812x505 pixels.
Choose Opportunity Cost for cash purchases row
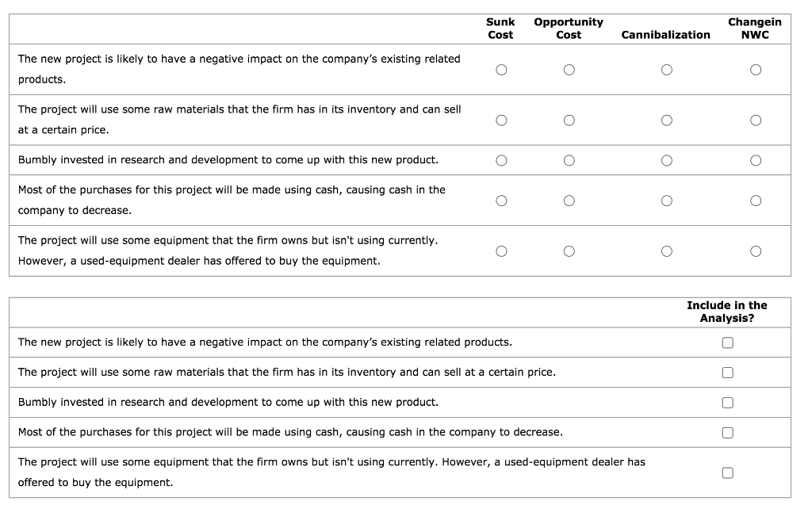[x=569, y=201]
